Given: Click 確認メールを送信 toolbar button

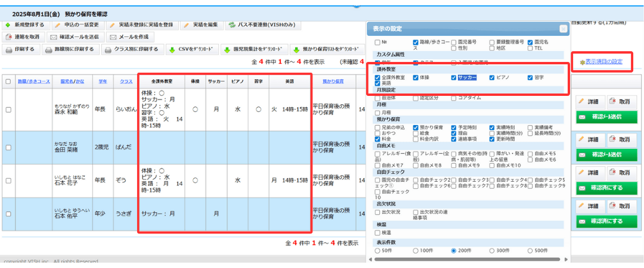Looking at the screenshot, I should pyautogui.click(x=76, y=37).
